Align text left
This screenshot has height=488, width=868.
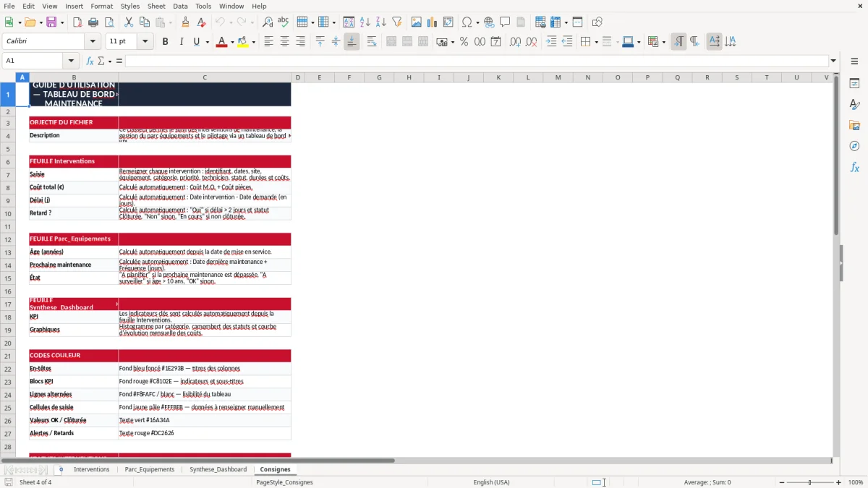[x=268, y=42]
